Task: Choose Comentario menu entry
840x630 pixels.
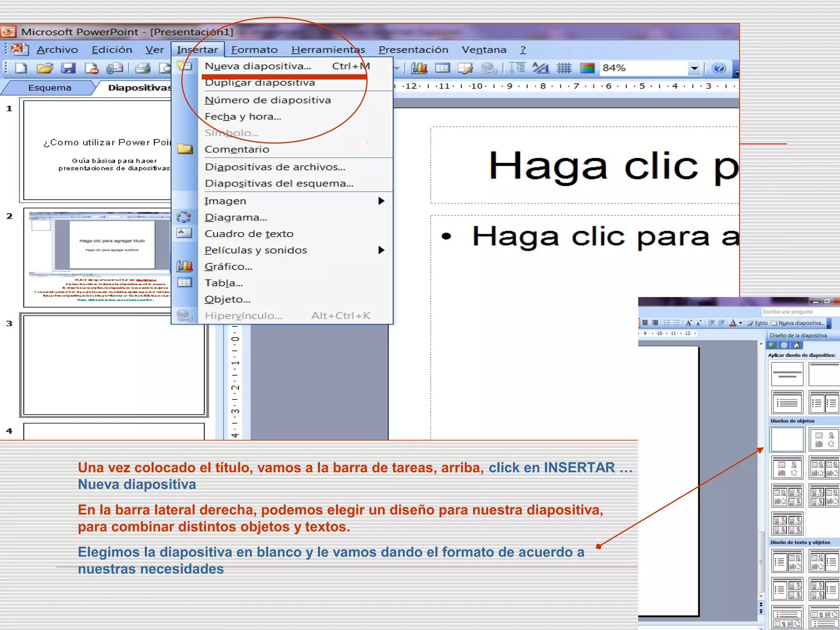Action: coord(283,149)
